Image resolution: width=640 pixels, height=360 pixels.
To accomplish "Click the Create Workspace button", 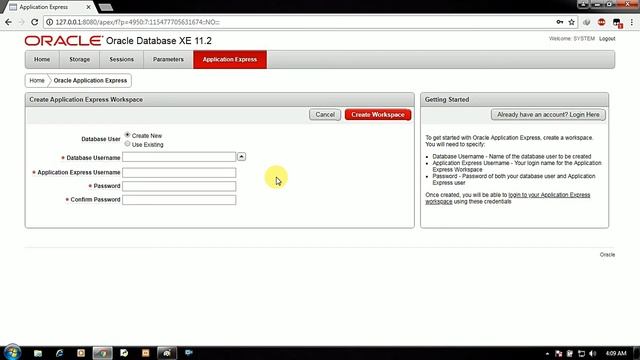I will [x=378, y=115].
